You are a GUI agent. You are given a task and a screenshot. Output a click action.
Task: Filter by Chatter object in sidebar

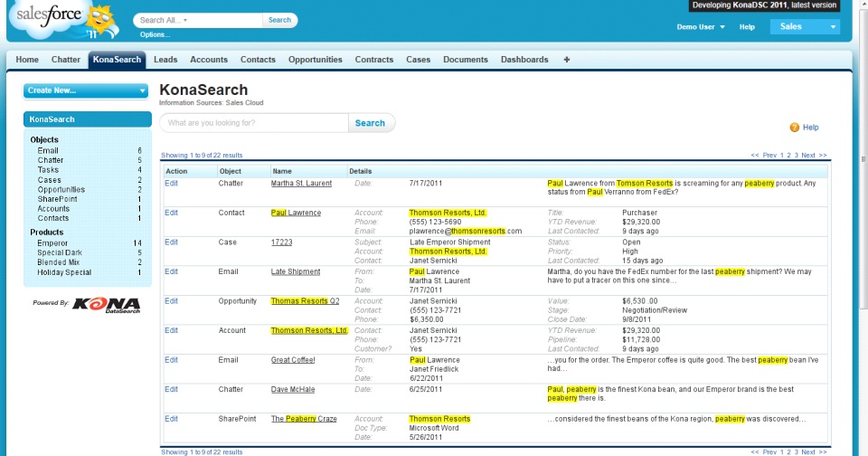(x=51, y=160)
